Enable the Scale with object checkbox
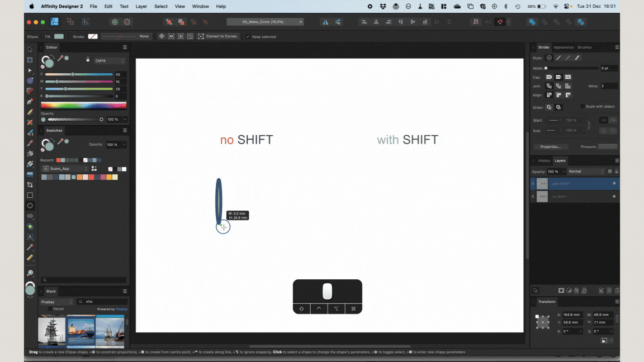Image resolution: width=644 pixels, height=362 pixels. click(x=583, y=106)
